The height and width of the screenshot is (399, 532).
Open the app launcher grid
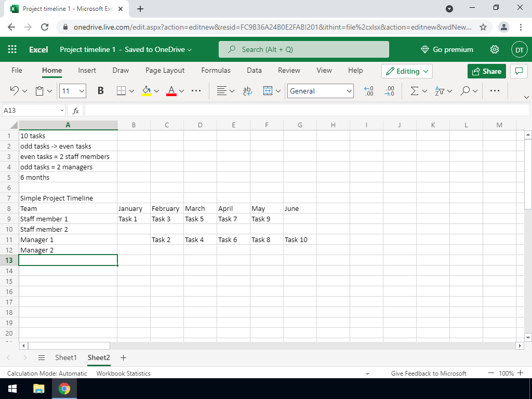[x=12, y=49]
